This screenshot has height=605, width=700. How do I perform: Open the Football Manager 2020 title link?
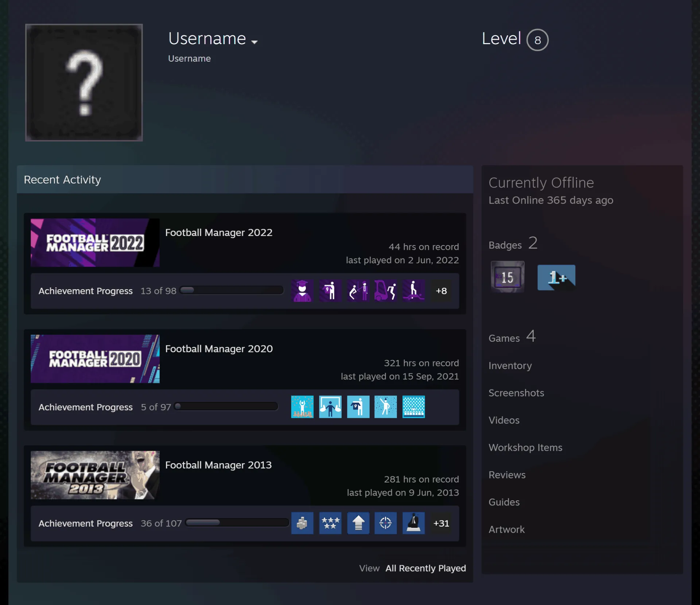[219, 349]
